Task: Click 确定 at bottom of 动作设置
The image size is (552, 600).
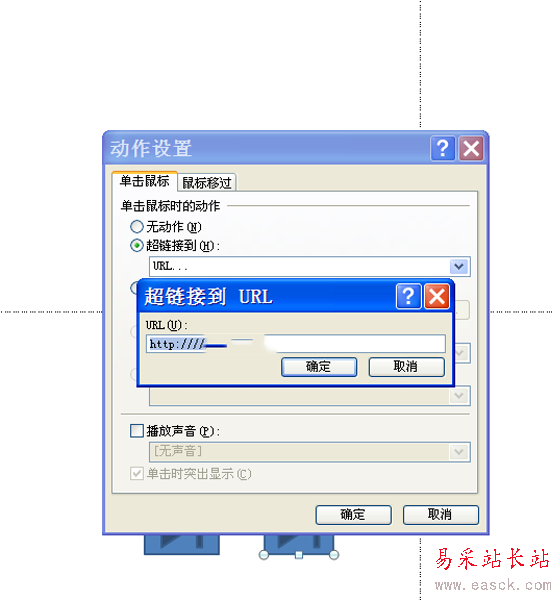Action: 353,515
